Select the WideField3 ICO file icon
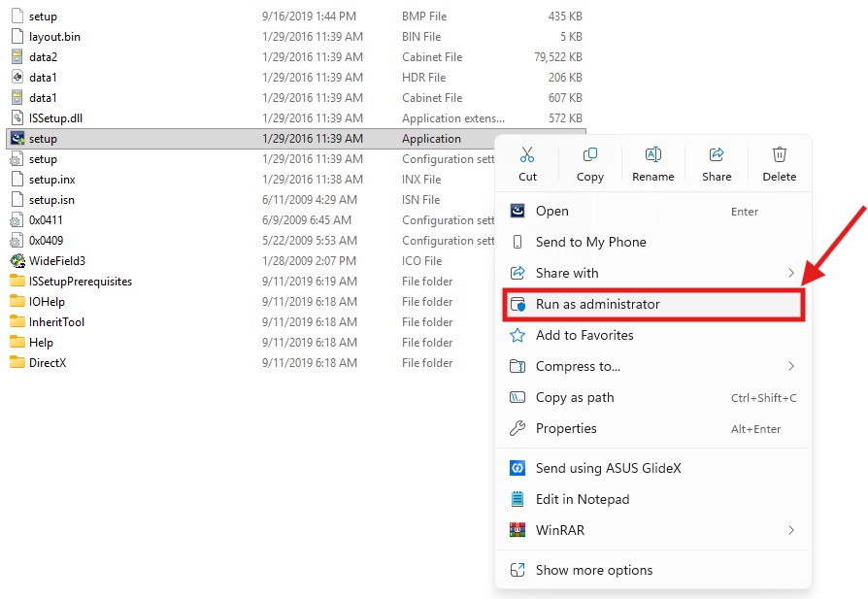 (x=17, y=261)
